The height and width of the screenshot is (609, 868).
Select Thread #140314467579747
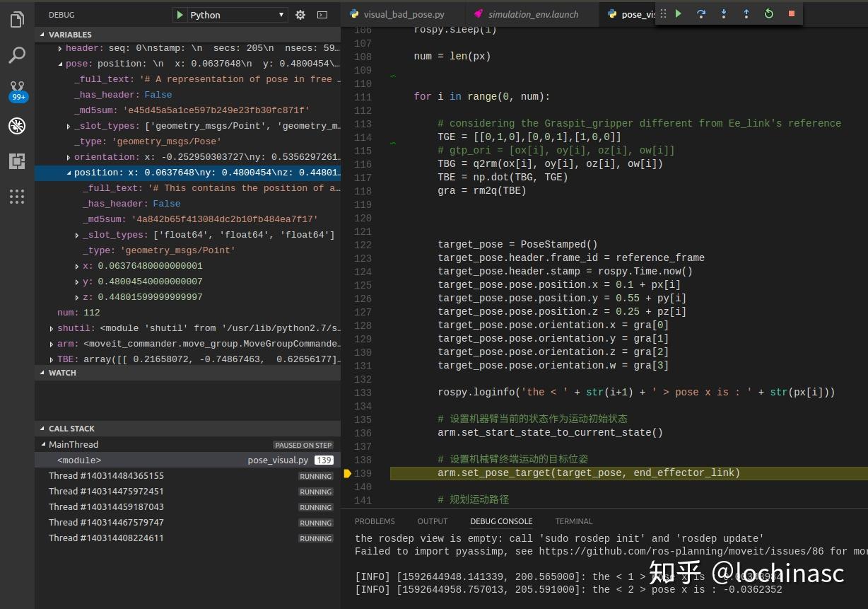187,522
